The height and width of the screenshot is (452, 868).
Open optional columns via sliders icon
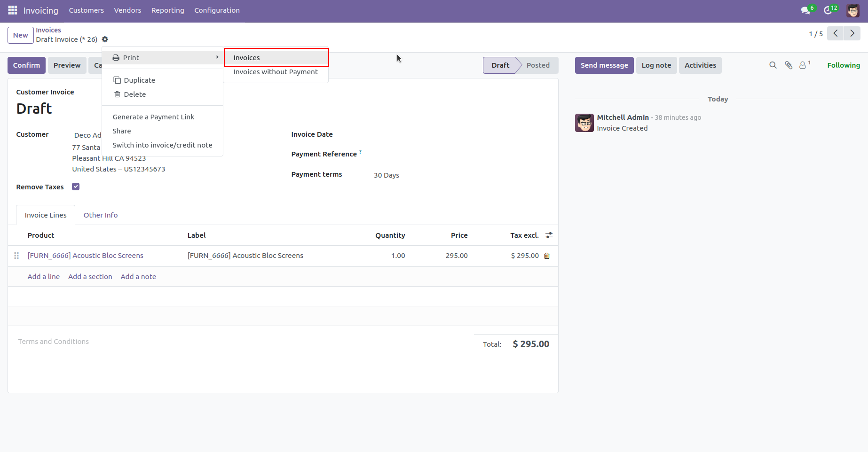tap(549, 235)
